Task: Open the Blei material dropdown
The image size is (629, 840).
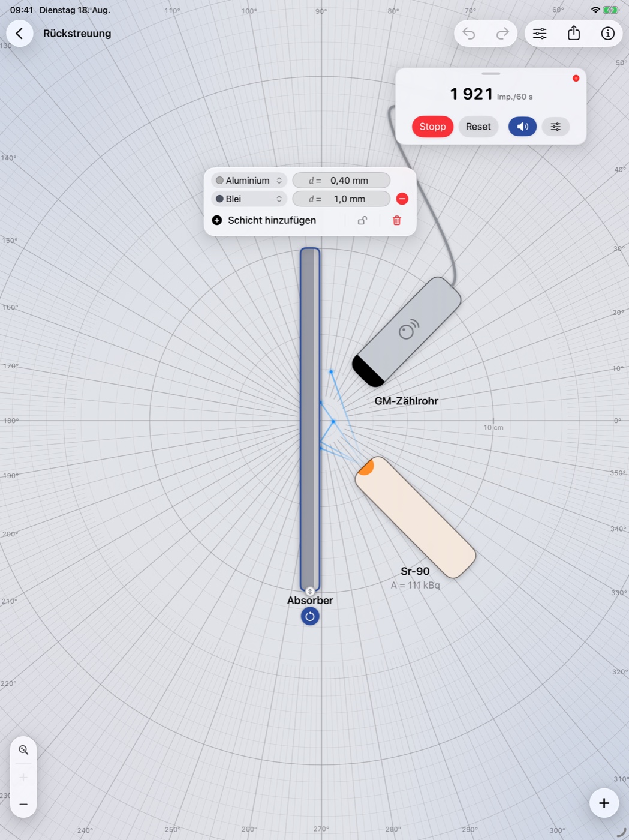Action: 249,199
